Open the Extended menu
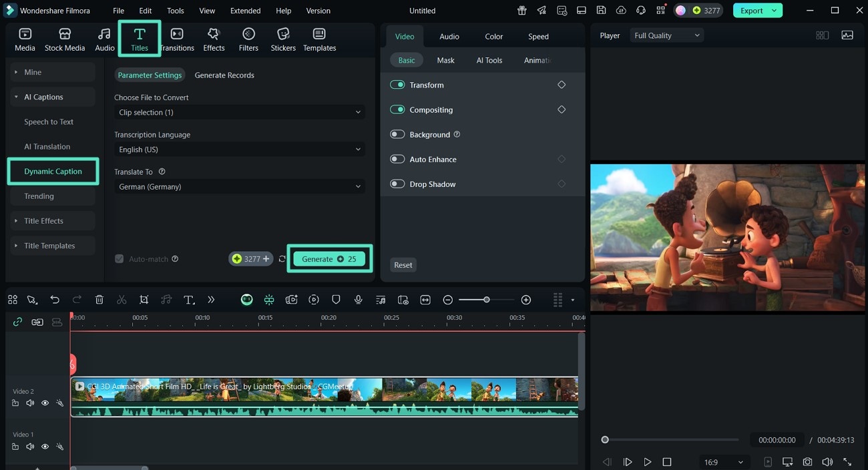This screenshot has width=868, height=470. 245,11
